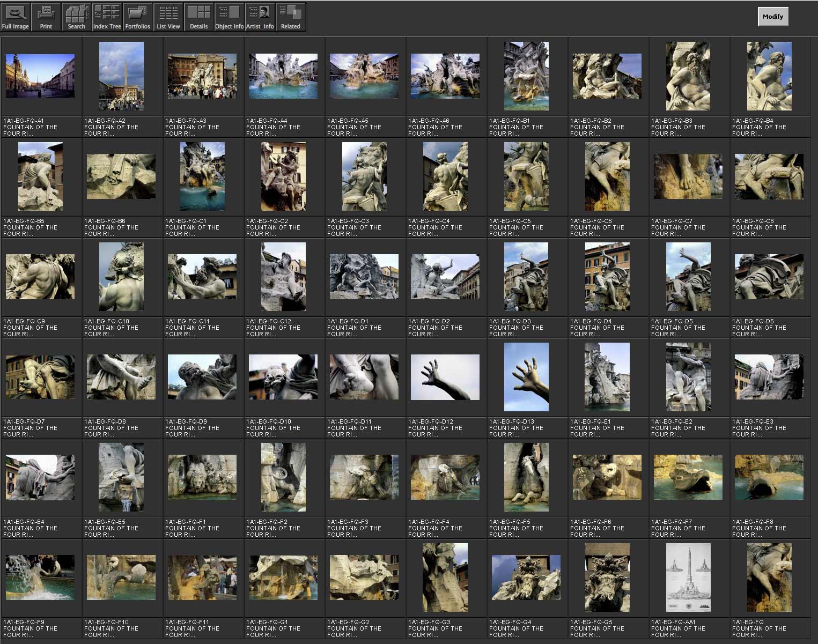Select thumbnail 1A1-BG-FQ-E3

pyautogui.click(x=769, y=377)
